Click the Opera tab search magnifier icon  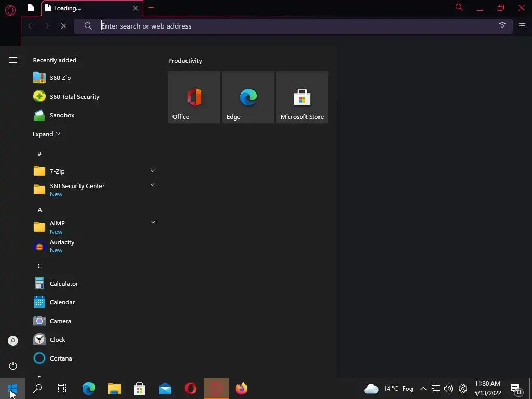coord(459,7)
